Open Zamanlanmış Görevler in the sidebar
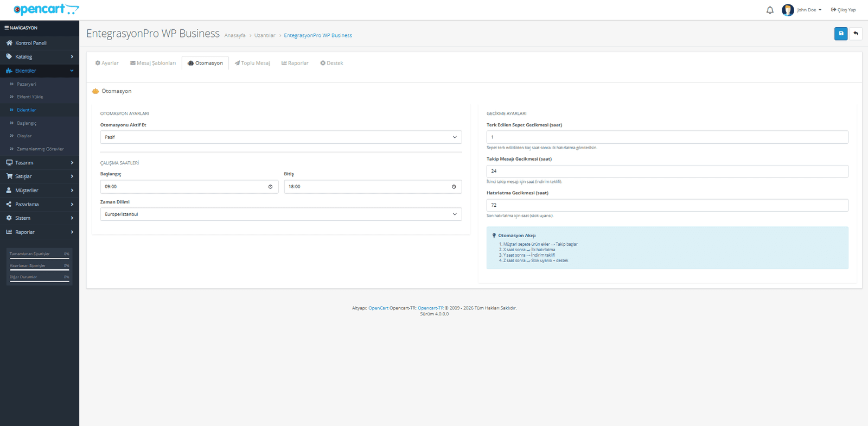The height and width of the screenshot is (426, 868). coord(40,149)
